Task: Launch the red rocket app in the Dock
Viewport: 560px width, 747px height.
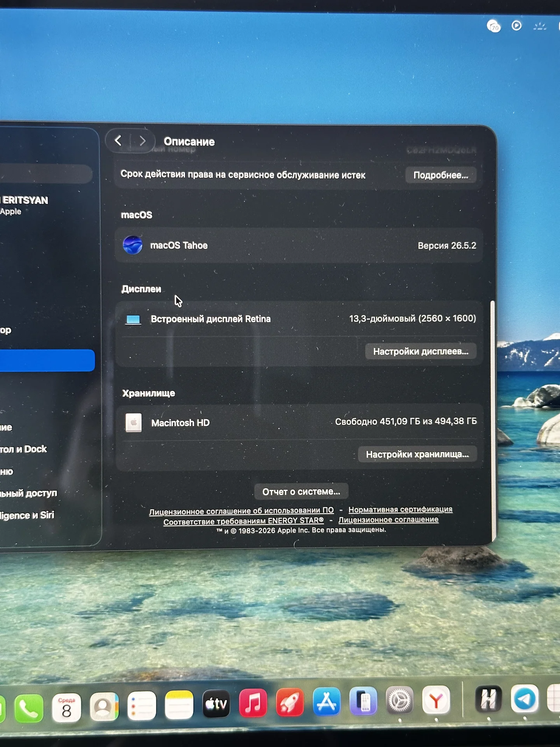Action: 290,702
